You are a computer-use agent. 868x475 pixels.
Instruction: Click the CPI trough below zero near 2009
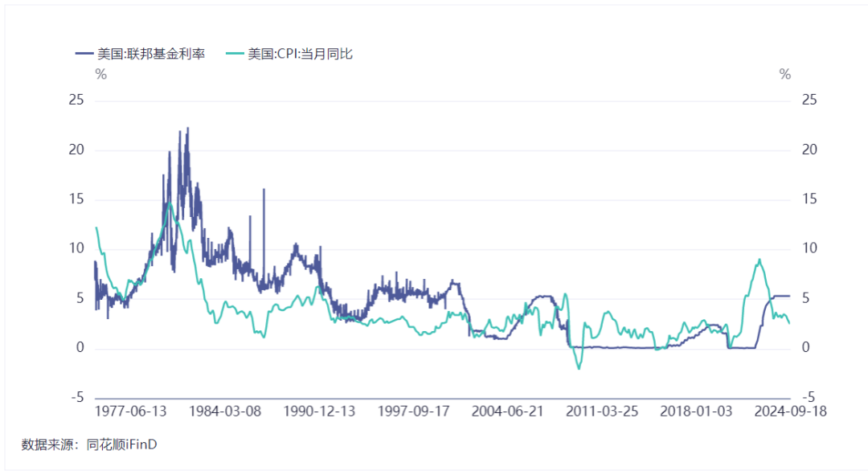coord(579,368)
